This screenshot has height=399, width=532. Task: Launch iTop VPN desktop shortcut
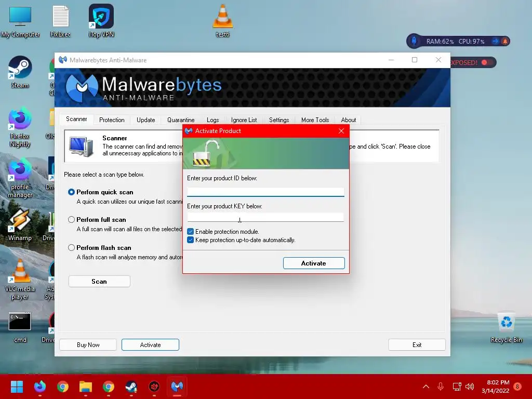point(101,21)
